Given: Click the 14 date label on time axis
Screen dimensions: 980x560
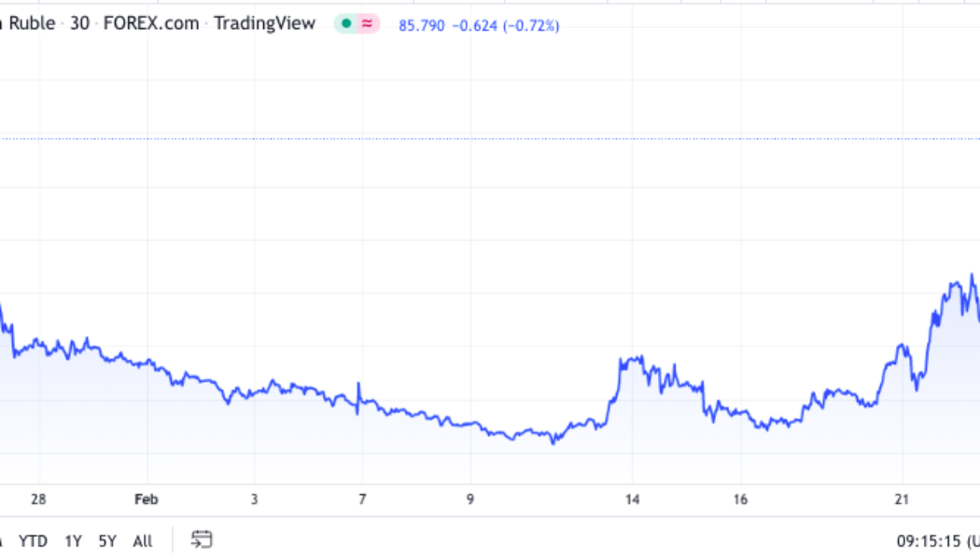Looking at the screenshot, I should (x=632, y=499).
